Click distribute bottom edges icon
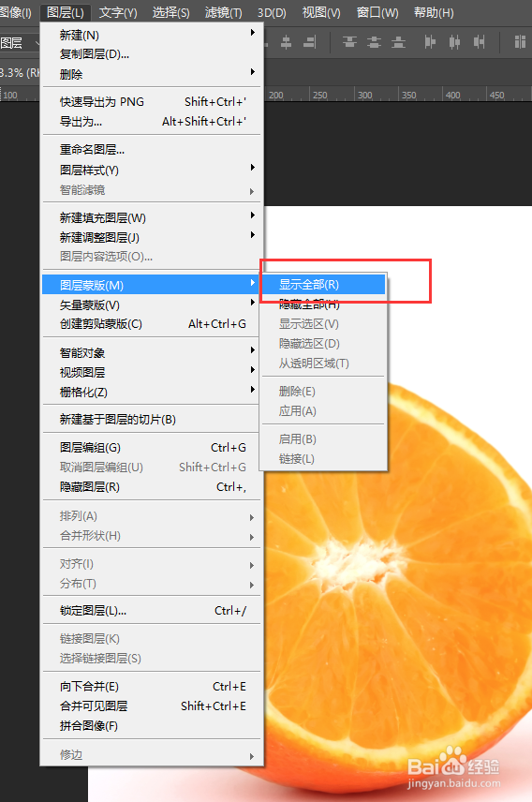 pos(398,42)
